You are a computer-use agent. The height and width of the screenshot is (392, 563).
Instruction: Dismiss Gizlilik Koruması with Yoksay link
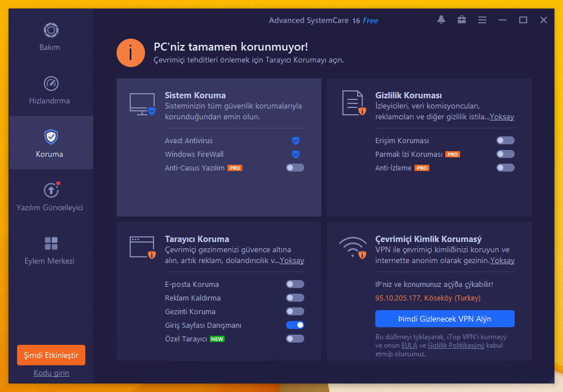[502, 116]
